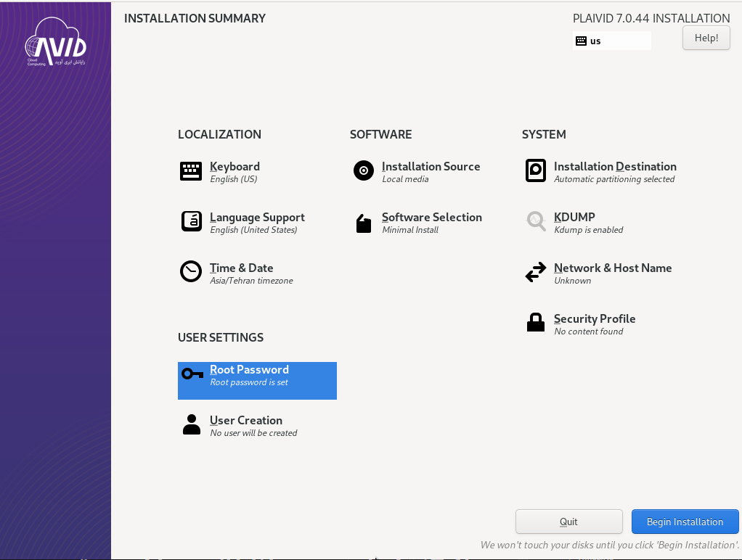Click the Installation Destination disk icon
742x560 pixels.
(x=536, y=170)
